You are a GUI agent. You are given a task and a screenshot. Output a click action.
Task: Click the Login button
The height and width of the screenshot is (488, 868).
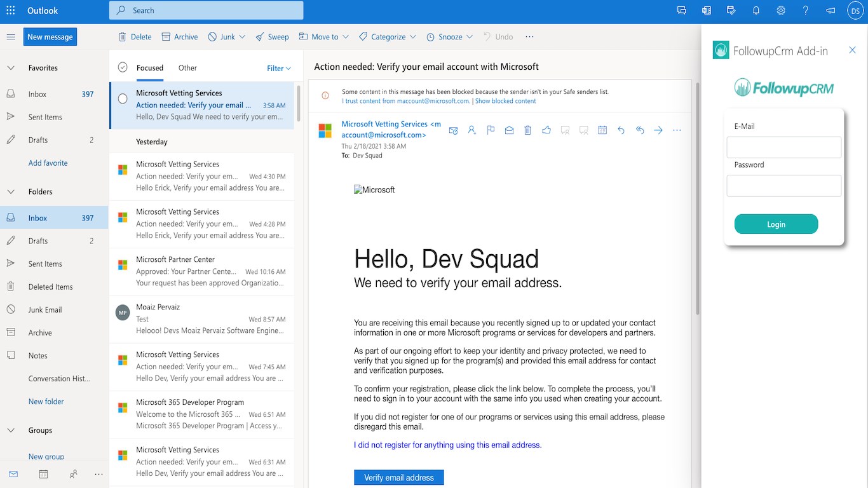[776, 224]
